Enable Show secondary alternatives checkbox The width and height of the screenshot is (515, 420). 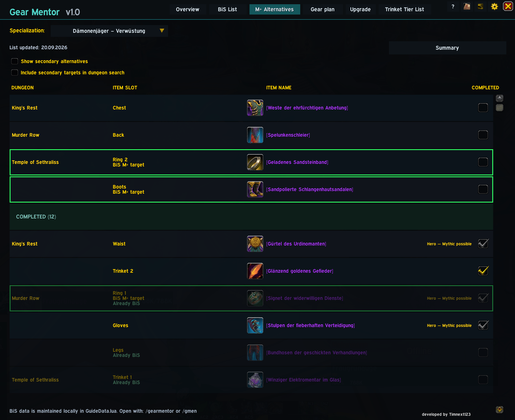coord(15,61)
